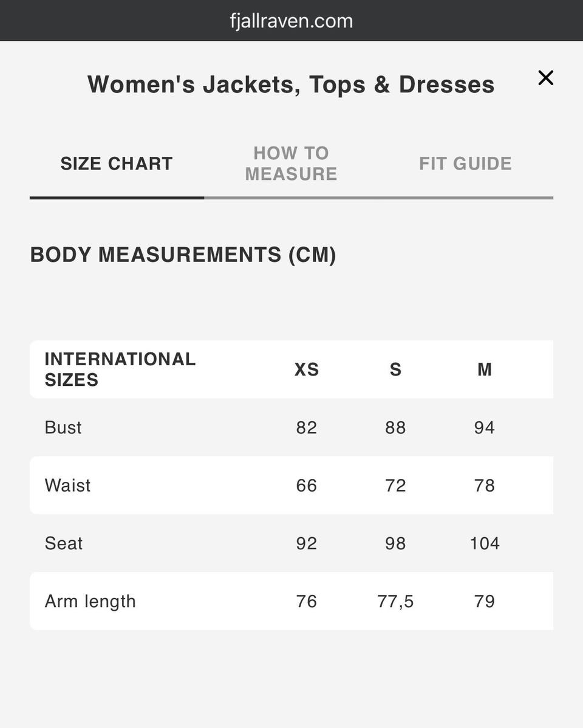Screen dimensions: 583x728
Task: Open the Fit Guide tab
Action: tap(465, 163)
